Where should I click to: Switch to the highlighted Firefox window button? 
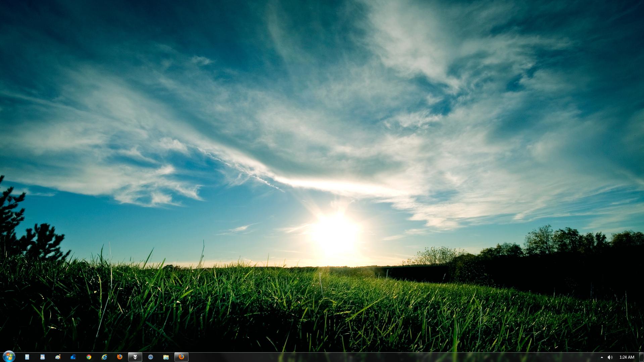[x=181, y=357]
